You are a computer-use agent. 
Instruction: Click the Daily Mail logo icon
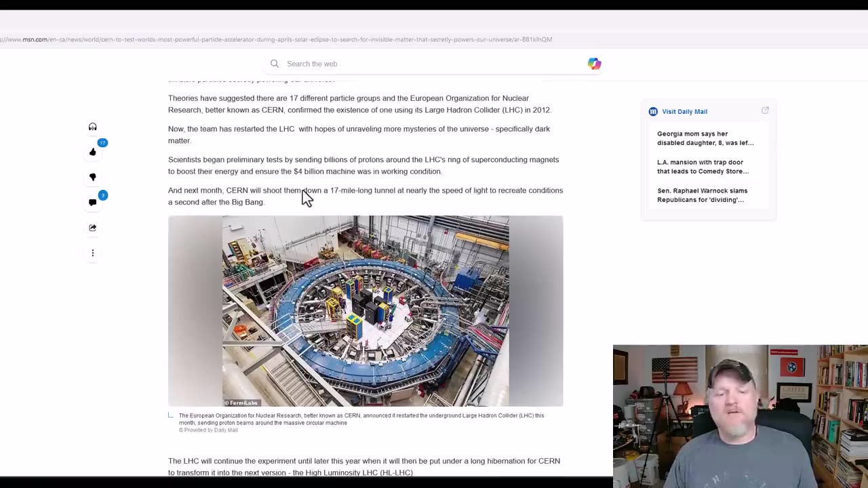(653, 111)
